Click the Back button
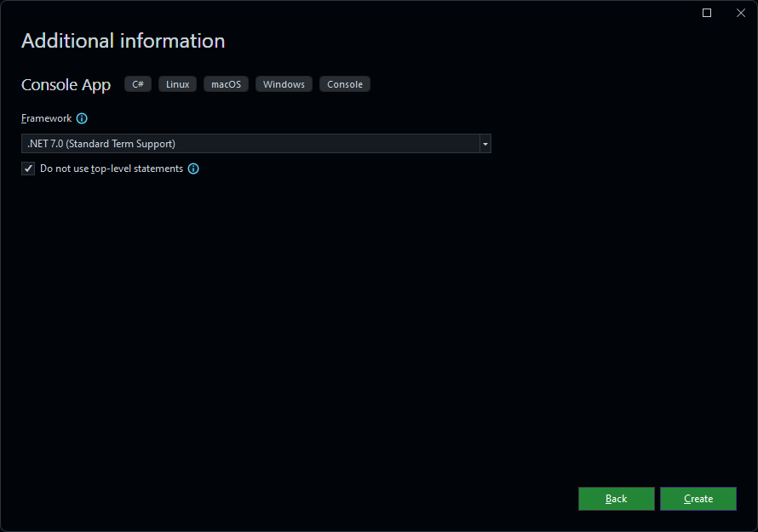The width and height of the screenshot is (758, 532). tap(616, 499)
